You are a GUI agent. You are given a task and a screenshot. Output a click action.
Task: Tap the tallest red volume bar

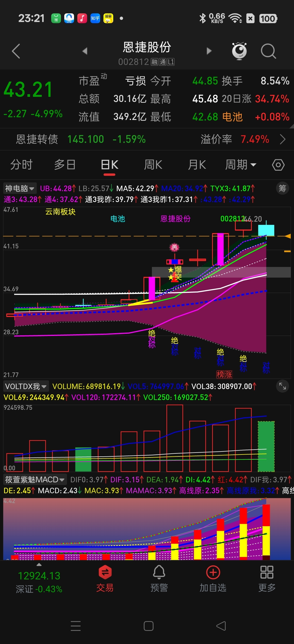(x=174, y=438)
